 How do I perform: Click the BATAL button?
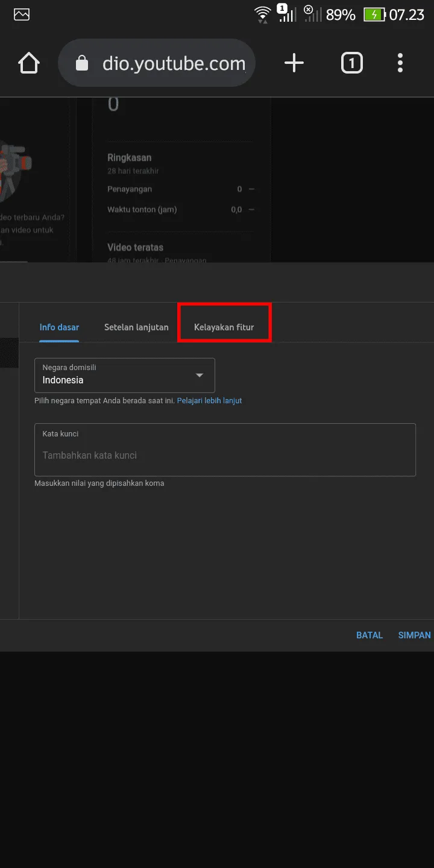pyautogui.click(x=370, y=635)
